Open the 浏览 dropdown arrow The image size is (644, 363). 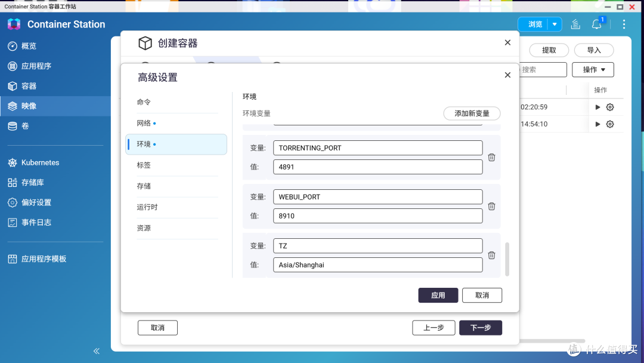(x=555, y=24)
